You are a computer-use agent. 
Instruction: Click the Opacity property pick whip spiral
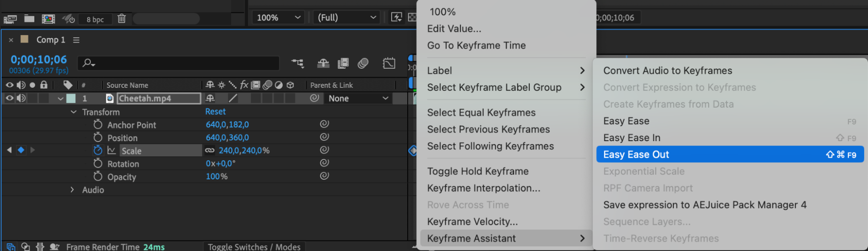click(324, 176)
